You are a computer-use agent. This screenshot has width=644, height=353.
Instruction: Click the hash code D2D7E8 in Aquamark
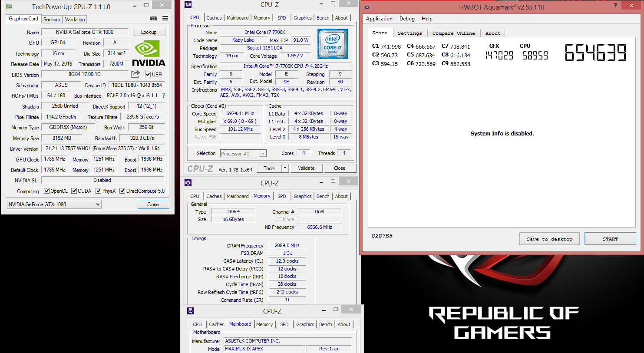pos(382,236)
